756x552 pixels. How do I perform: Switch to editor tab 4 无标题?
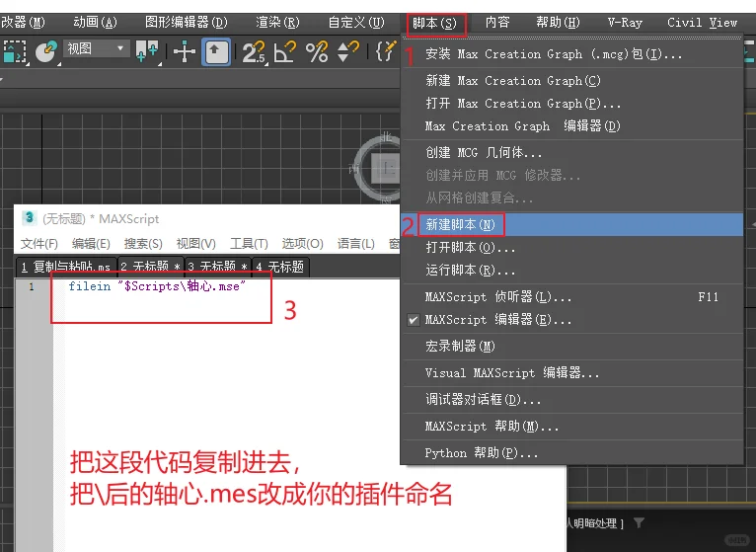[280, 267]
